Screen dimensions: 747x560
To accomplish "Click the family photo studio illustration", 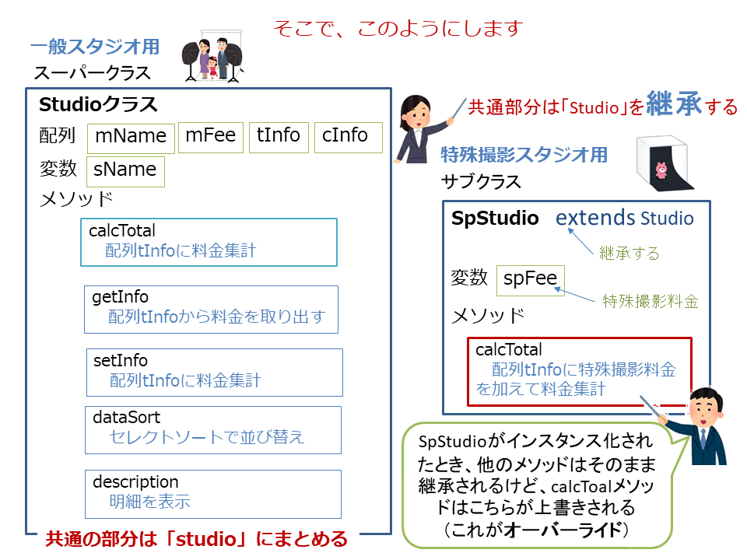I will point(212,56).
